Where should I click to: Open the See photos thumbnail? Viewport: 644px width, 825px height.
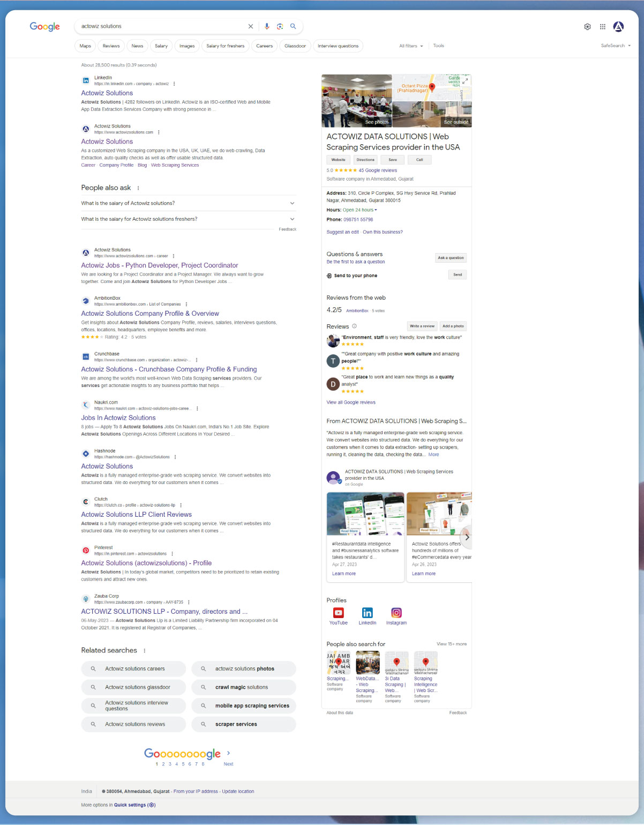pyautogui.click(x=357, y=101)
